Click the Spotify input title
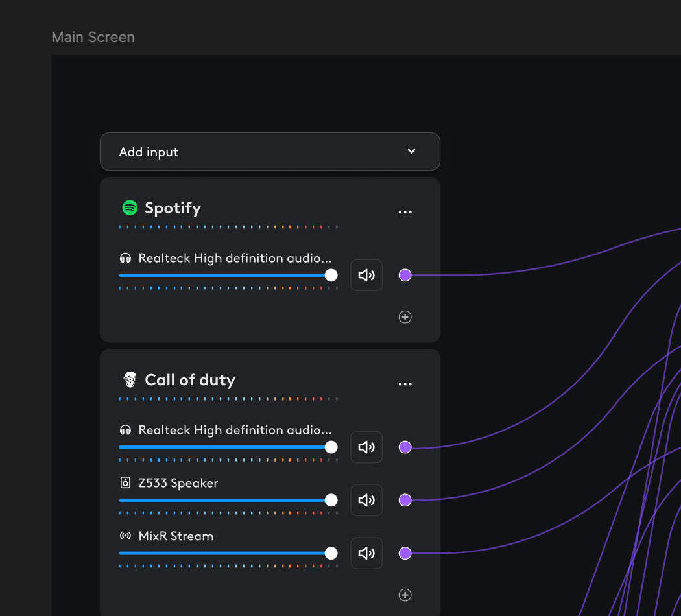This screenshot has height=616, width=681. click(173, 208)
